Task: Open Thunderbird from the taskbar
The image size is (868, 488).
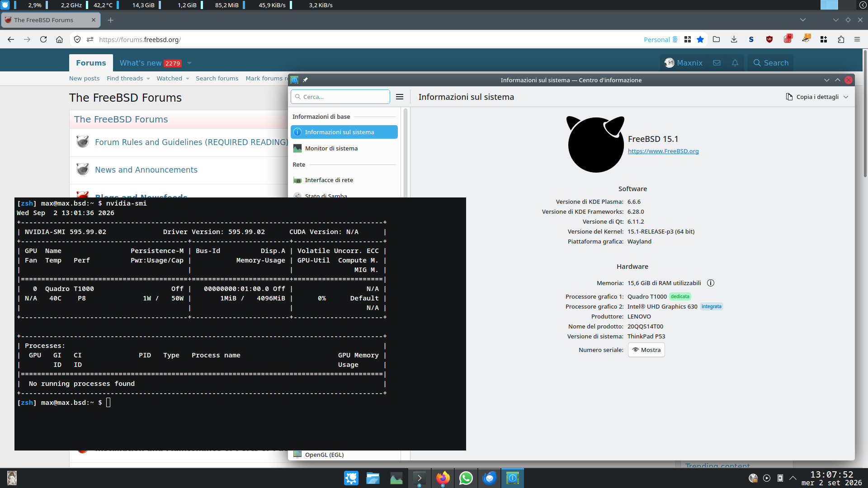Action: (490, 478)
